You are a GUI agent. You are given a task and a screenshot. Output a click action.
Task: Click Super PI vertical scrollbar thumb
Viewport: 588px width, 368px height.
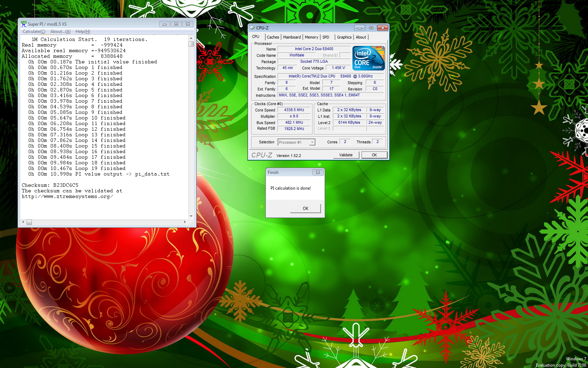pos(191,44)
